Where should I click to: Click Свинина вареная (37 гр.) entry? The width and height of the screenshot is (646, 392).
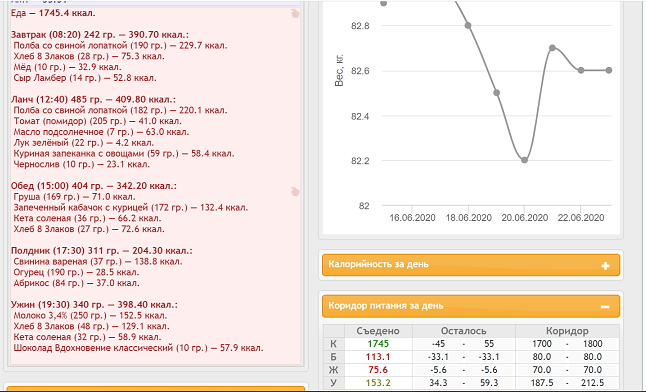[98, 261]
